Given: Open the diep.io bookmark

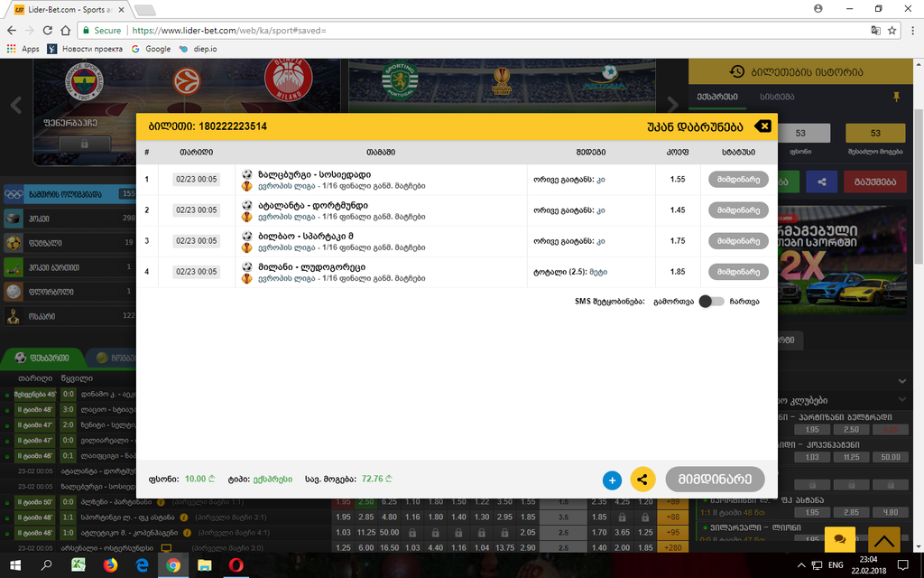Looking at the screenshot, I should [x=199, y=49].
